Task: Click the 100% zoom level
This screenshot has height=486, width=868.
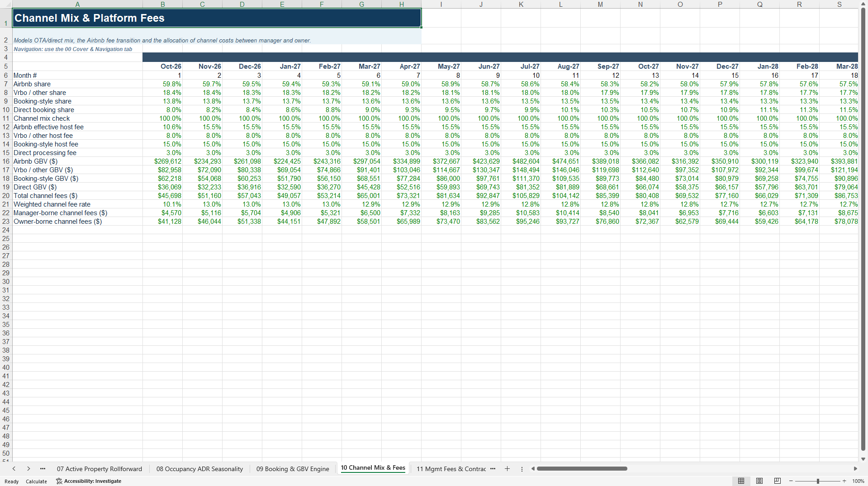Action: 858,481
